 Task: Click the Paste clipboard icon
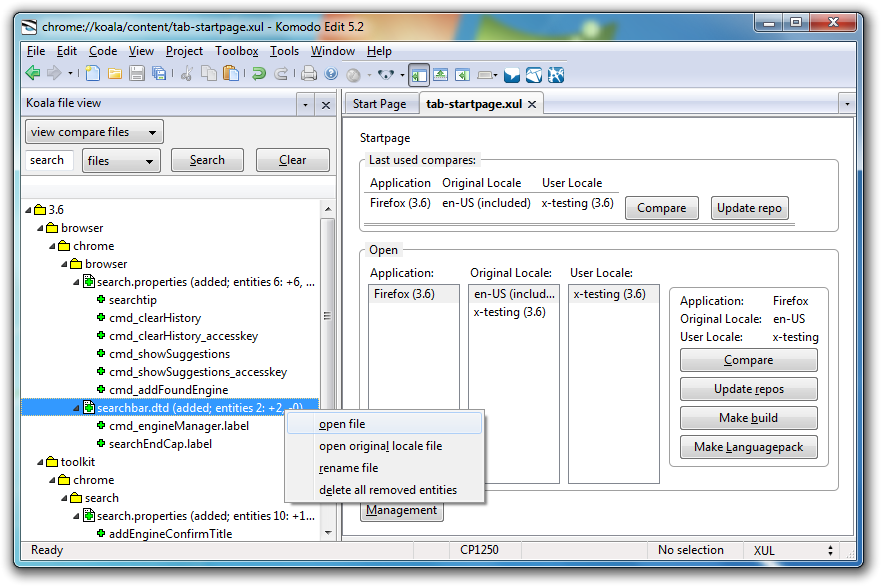click(x=231, y=74)
